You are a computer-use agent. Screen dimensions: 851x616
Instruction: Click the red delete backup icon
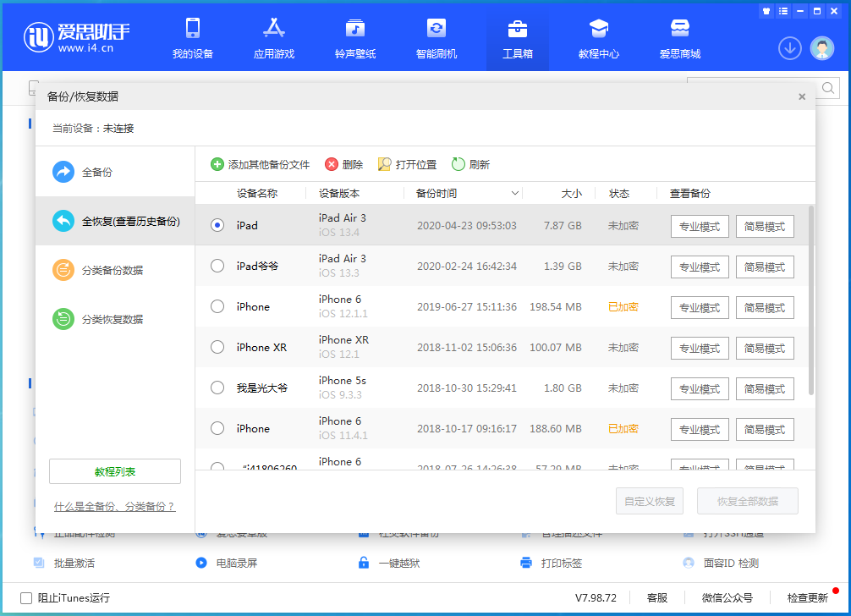[332, 164]
